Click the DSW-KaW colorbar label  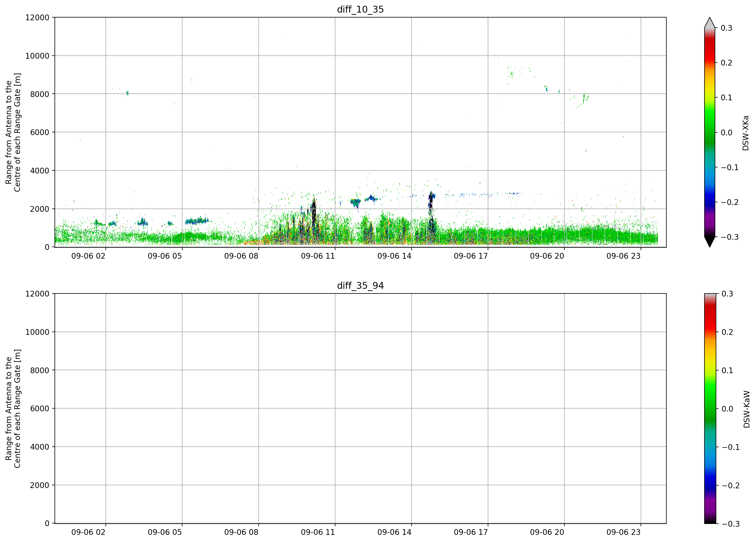(x=746, y=409)
